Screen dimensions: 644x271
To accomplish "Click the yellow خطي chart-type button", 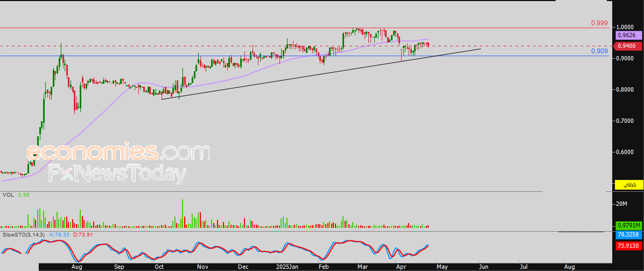I will (629, 185).
